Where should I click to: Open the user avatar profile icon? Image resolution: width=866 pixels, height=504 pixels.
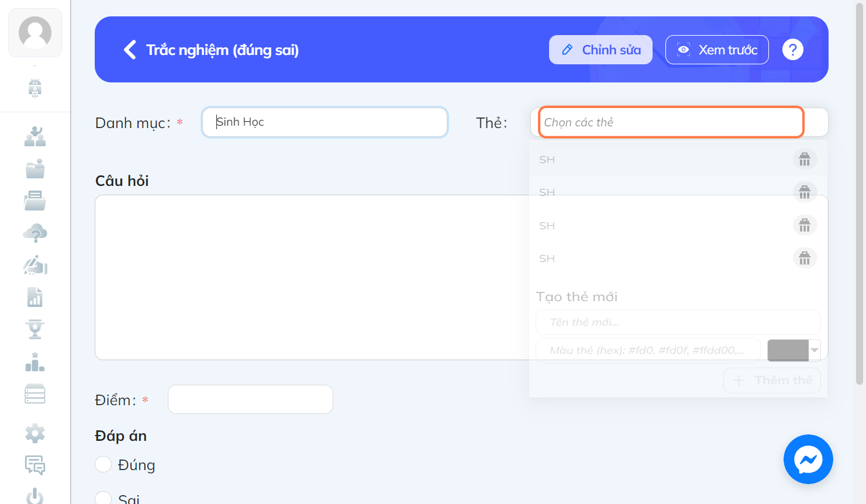pos(35,33)
